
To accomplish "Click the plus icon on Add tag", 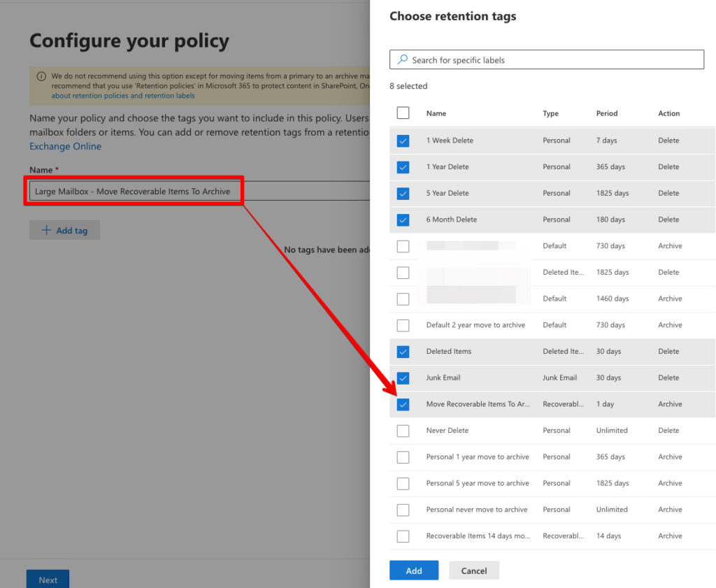I will (46, 230).
